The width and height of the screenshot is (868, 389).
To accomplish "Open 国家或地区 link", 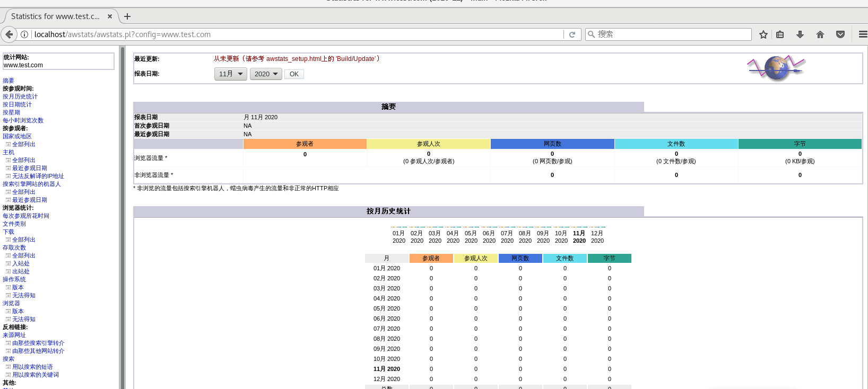I will [x=17, y=136].
